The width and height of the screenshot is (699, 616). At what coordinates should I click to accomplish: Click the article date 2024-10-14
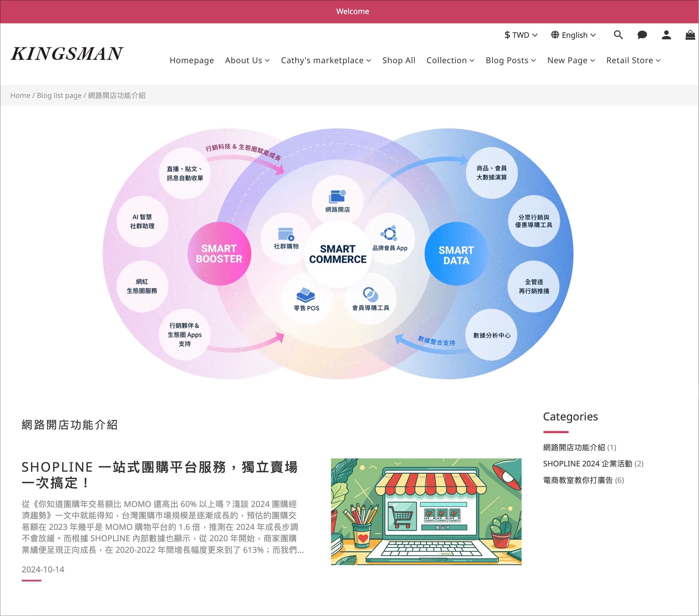point(43,570)
